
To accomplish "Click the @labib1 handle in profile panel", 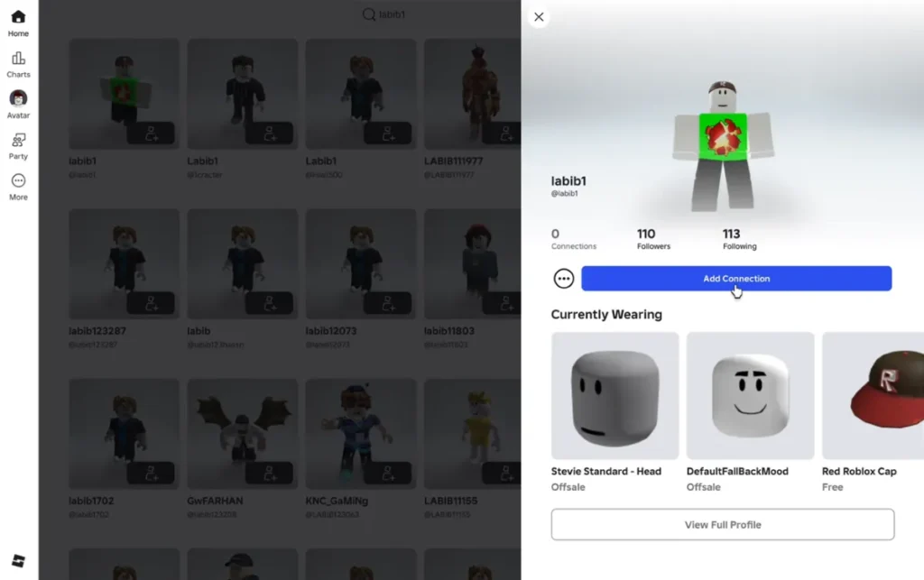I will 565,193.
